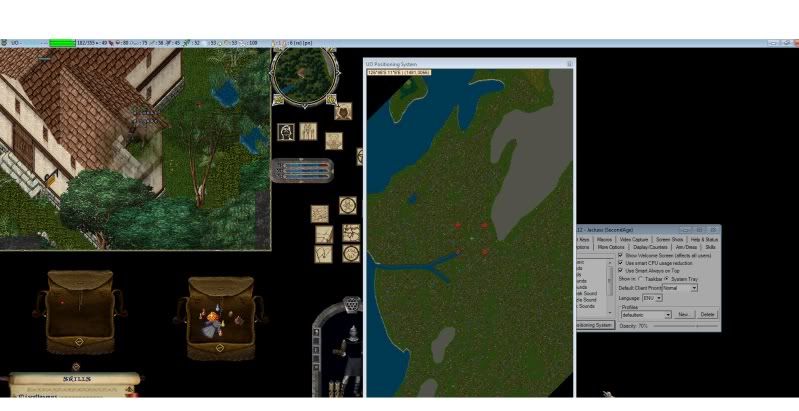Click the small diamond gem above the Skills scroll
This screenshot has width=799, height=411.
coord(75,367)
